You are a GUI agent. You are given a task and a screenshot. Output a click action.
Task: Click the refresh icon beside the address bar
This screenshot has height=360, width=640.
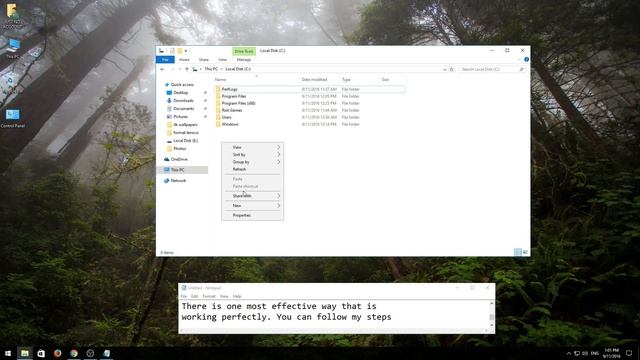(451, 69)
